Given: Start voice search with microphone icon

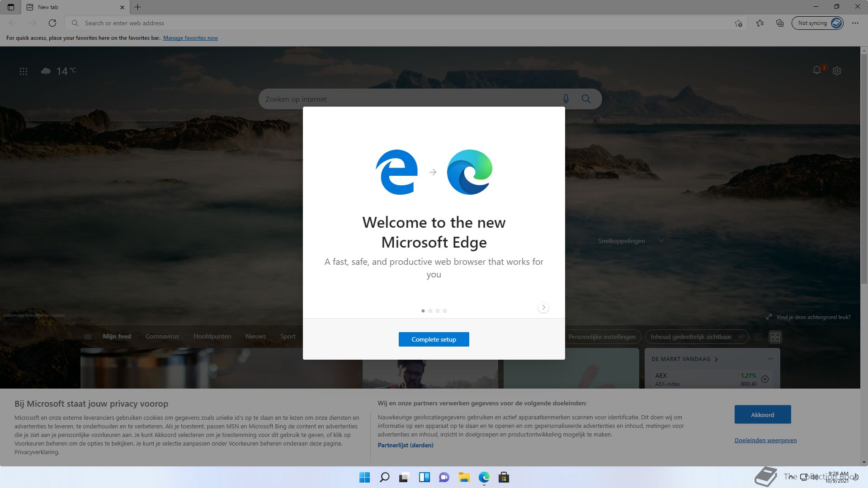Looking at the screenshot, I should click(566, 99).
